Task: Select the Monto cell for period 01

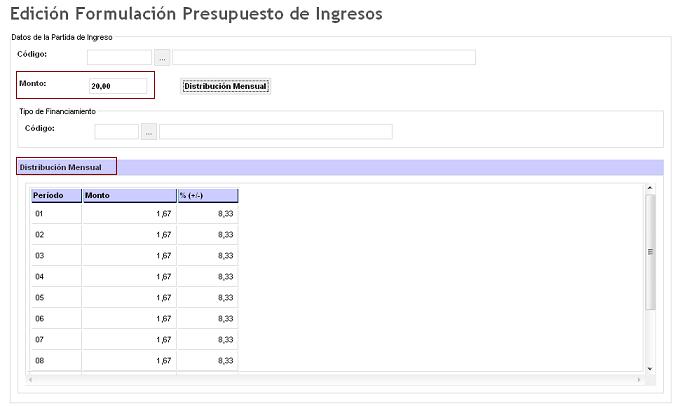Action: pos(129,214)
